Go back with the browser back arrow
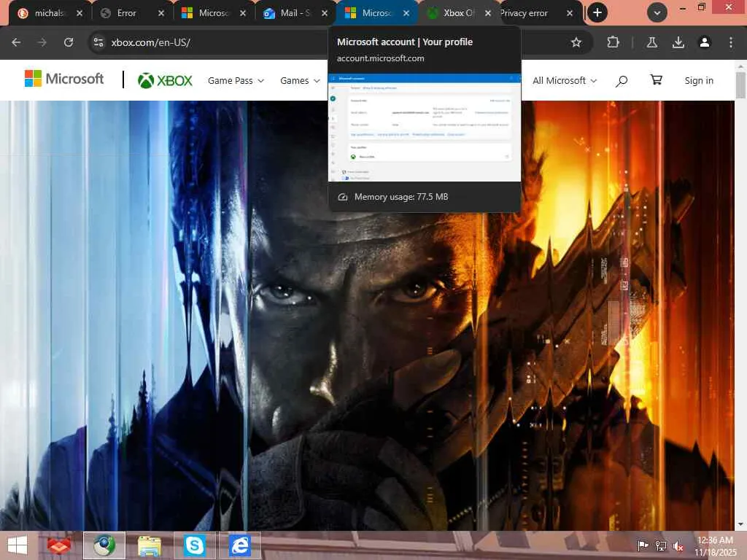 pos(16,42)
